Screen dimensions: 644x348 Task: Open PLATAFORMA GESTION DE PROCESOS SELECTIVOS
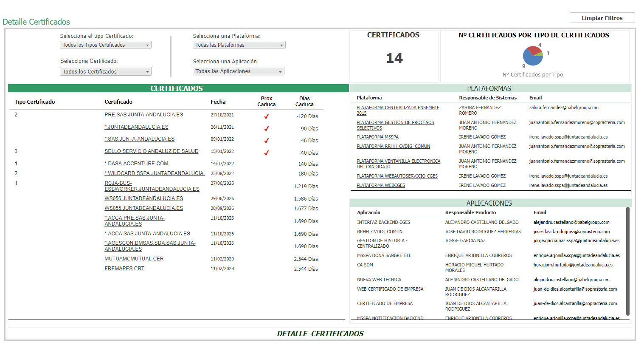tap(395, 125)
